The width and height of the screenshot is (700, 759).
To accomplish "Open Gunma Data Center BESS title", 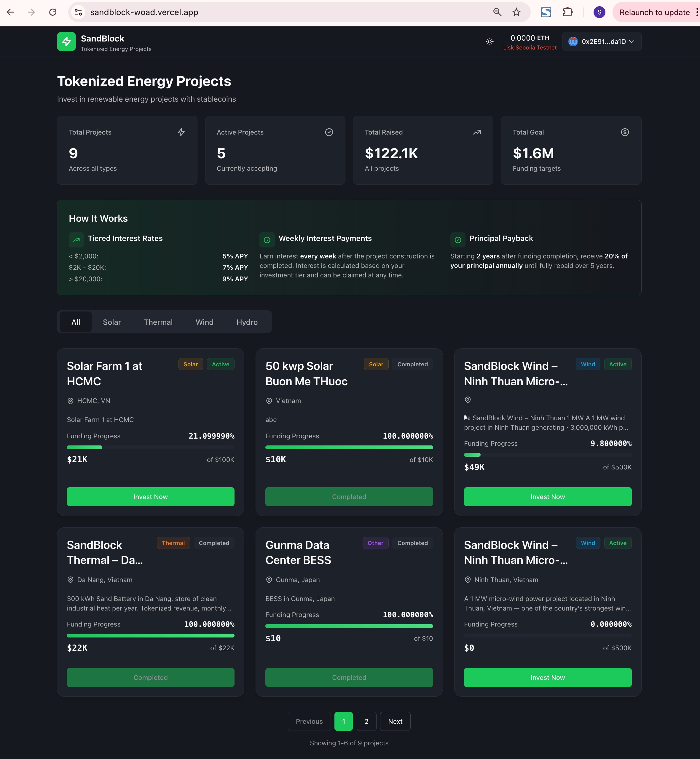I will pyautogui.click(x=298, y=552).
